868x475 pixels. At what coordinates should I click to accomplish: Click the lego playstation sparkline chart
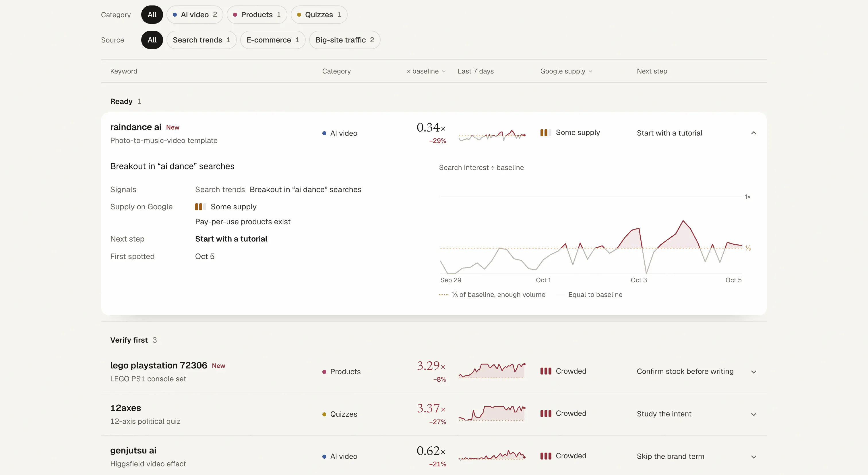492,370
